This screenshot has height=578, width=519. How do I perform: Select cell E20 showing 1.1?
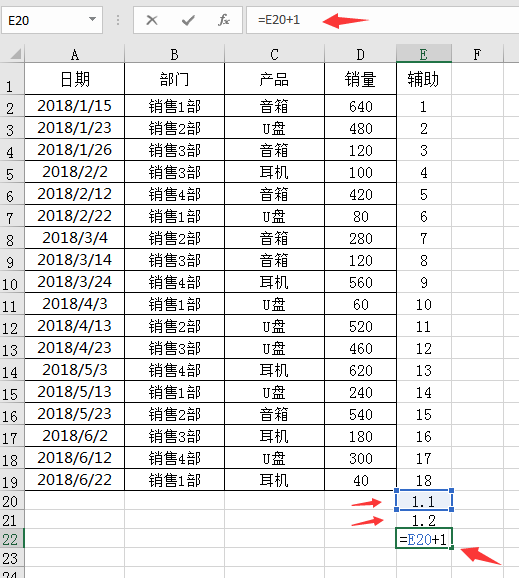[424, 501]
